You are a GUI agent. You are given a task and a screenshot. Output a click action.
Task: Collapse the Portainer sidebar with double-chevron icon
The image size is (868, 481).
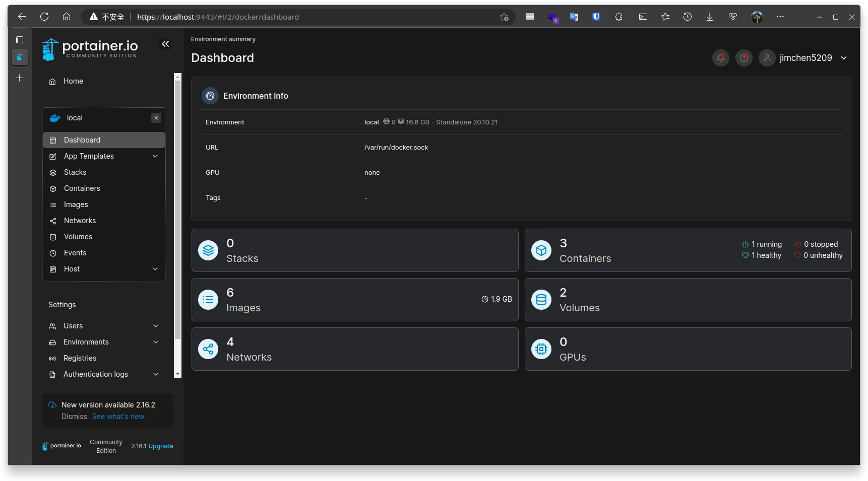[x=165, y=44]
